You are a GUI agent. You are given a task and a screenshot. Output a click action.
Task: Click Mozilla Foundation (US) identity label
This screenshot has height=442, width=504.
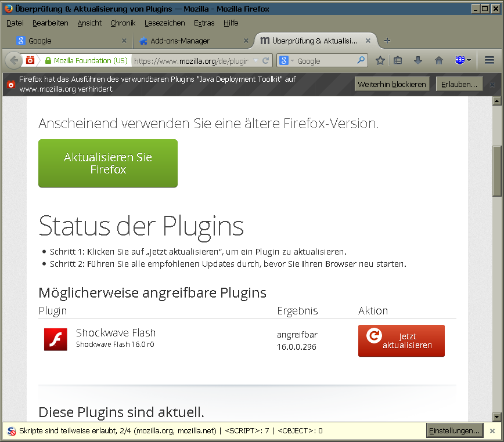click(x=91, y=60)
